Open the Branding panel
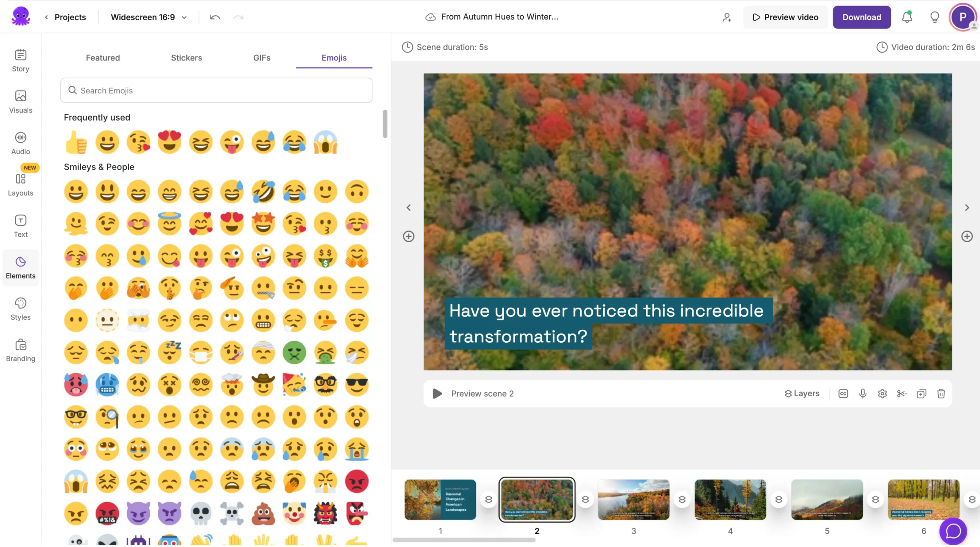The height and width of the screenshot is (547, 980). tap(21, 349)
